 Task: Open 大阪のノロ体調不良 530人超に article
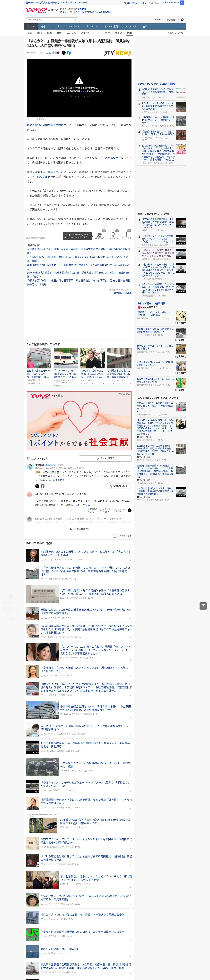tap(60, 949)
